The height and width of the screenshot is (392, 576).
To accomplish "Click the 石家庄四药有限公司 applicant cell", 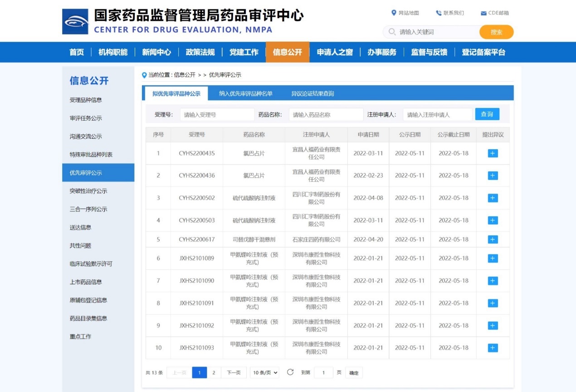I will coord(316,239).
